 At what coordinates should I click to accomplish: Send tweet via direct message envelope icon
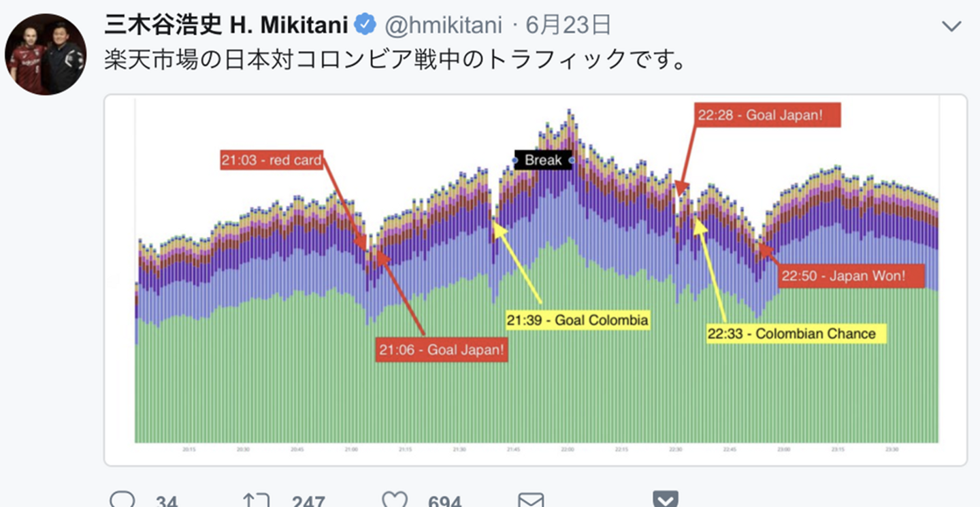click(531, 501)
